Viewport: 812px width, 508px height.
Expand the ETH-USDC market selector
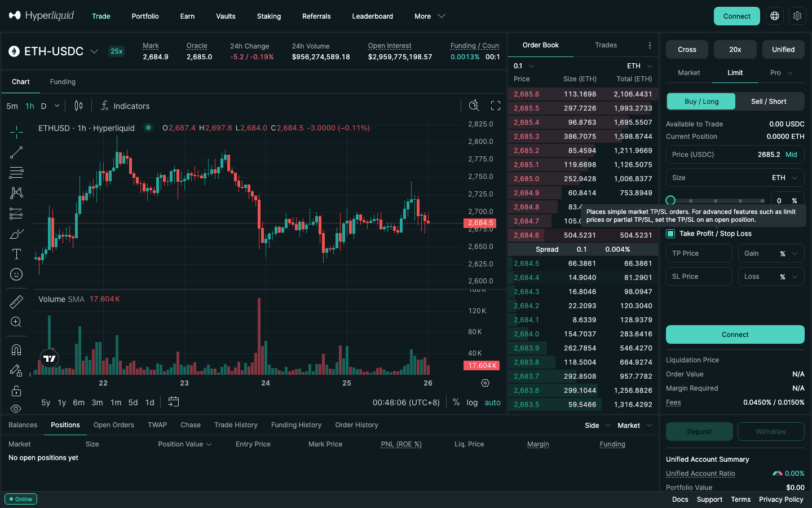pos(54,51)
